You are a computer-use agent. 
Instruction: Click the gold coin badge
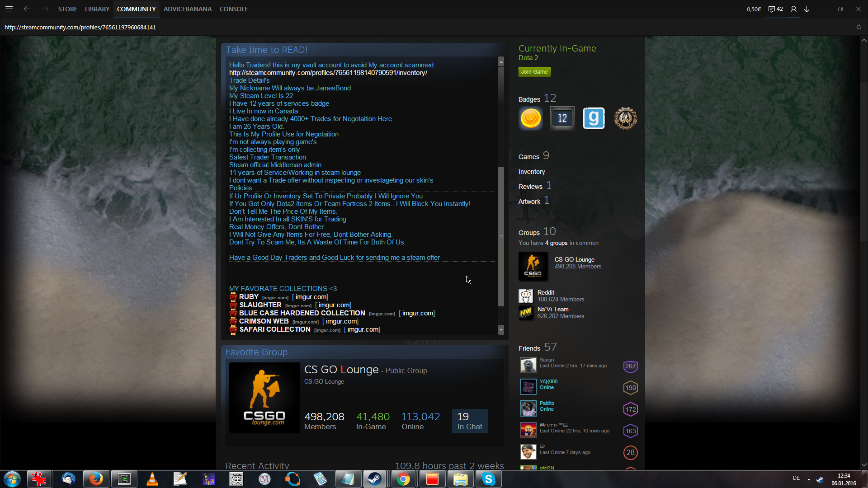531,118
